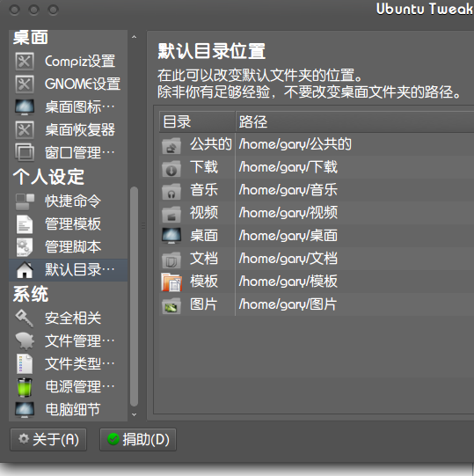Click the 路径 column header
Screen dimensions: 474x476
click(354, 121)
